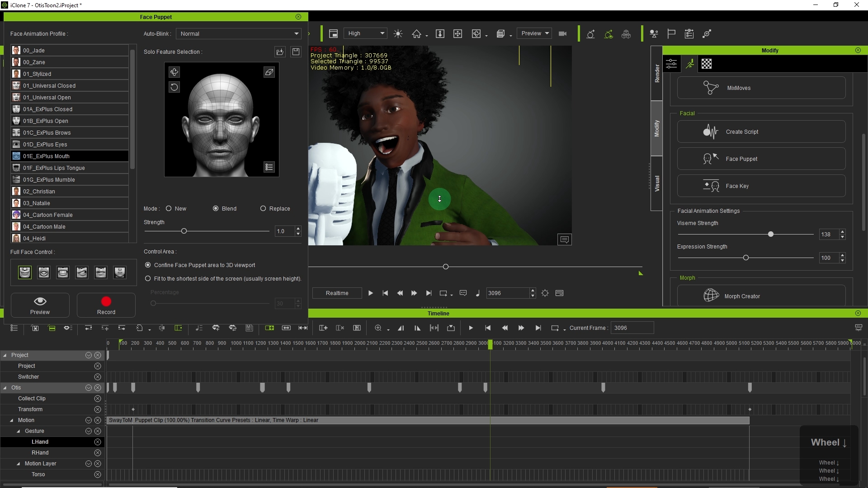Toggle the third Full Face Control preset

(x=63, y=272)
